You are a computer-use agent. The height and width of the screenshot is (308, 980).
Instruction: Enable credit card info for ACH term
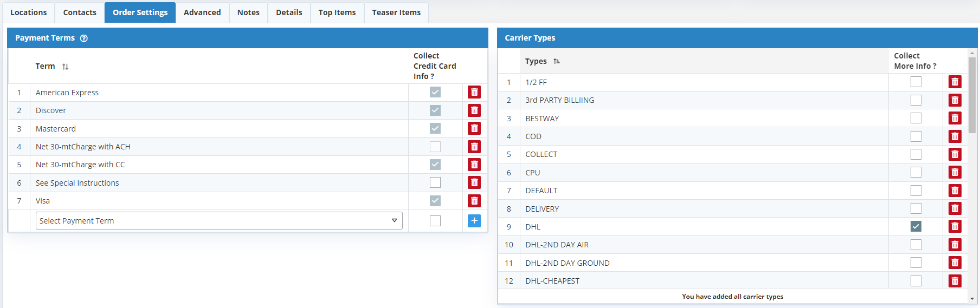pyautogui.click(x=435, y=147)
